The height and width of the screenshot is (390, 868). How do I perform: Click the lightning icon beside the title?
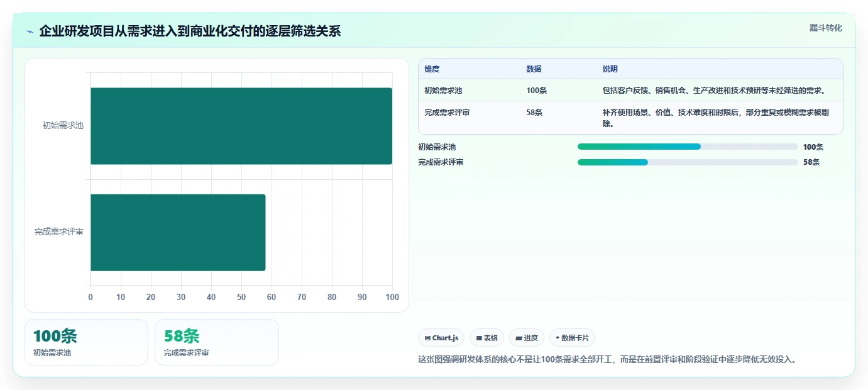[30, 31]
